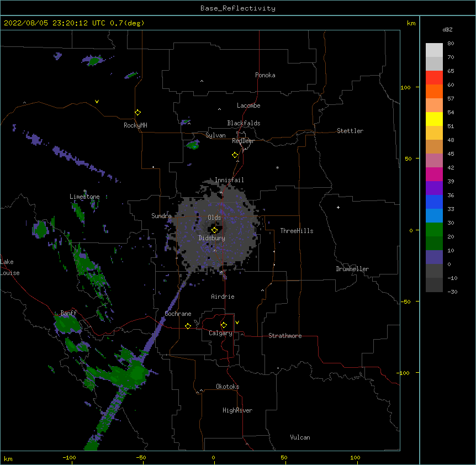Click the dark orange 57-60 dBZ swatch
The image size is (476, 465).
coord(434,91)
